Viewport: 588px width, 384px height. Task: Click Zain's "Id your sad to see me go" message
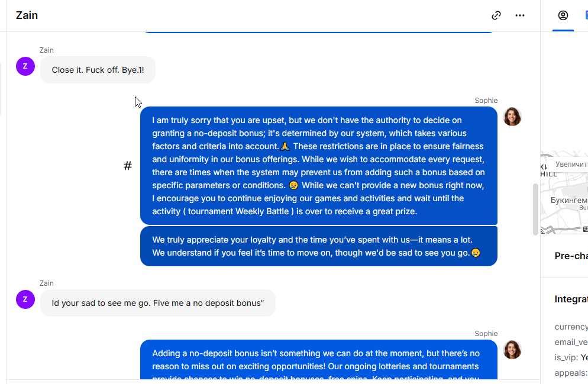tap(157, 303)
